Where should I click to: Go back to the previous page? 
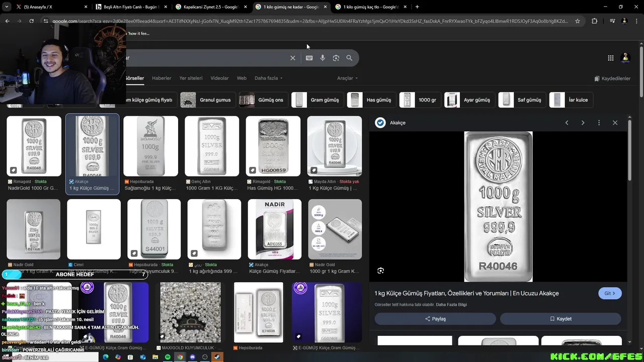[x=7, y=21]
